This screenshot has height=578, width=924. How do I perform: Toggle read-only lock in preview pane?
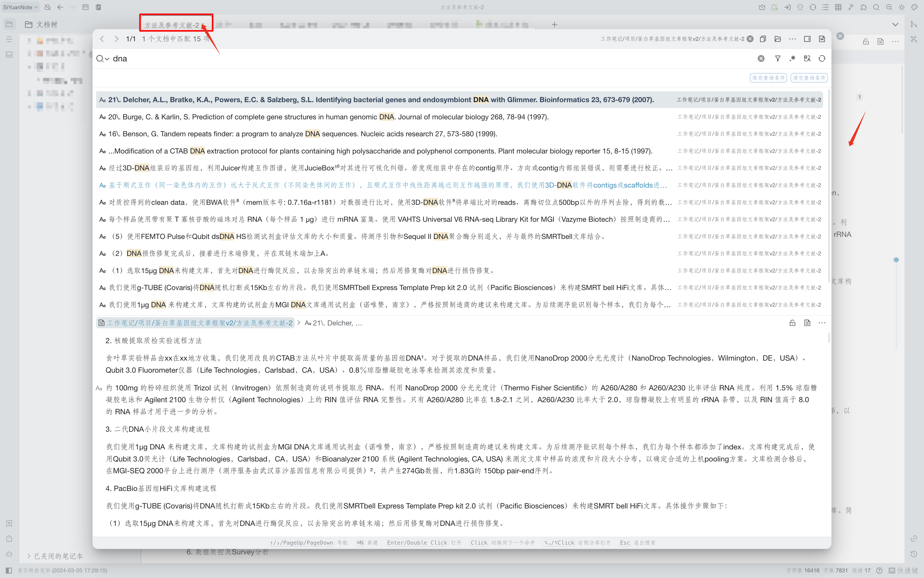[x=792, y=323]
